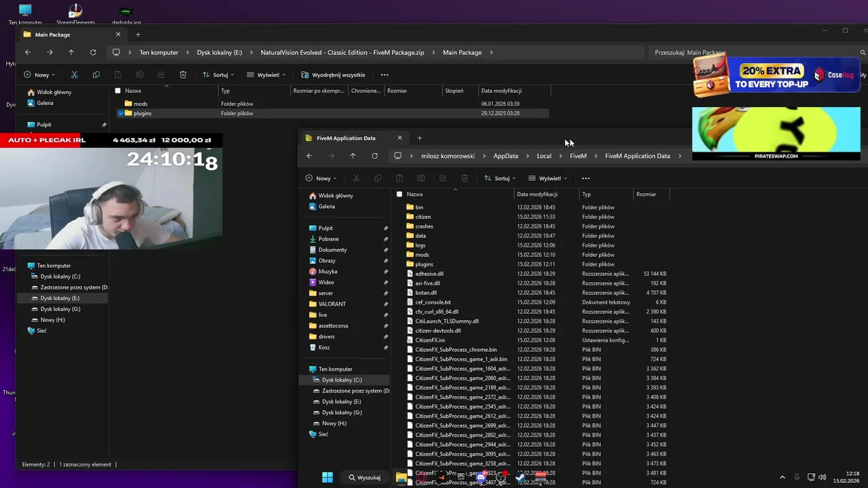Select cef_console.txt file

[433, 302]
